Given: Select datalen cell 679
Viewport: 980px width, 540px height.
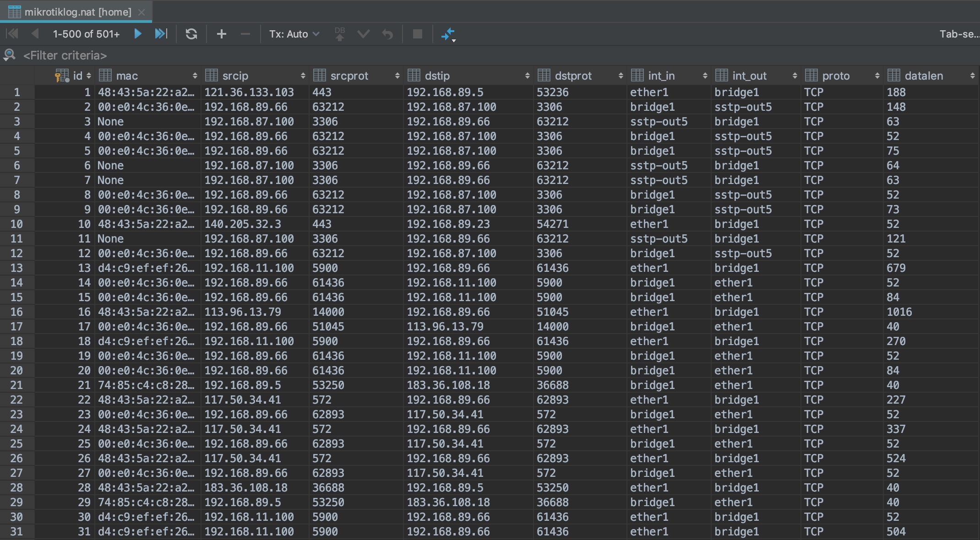Looking at the screenshot, I should tap(932, 268).
